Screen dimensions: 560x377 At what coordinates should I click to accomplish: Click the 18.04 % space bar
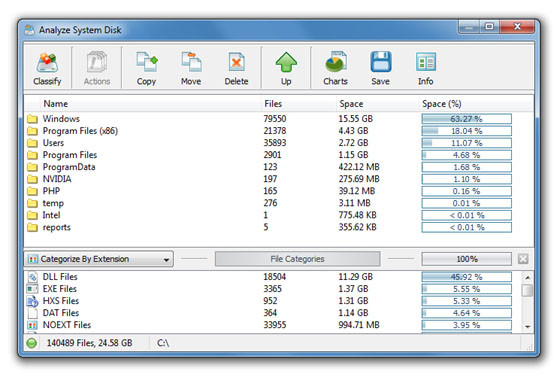[x=466, y=131]
